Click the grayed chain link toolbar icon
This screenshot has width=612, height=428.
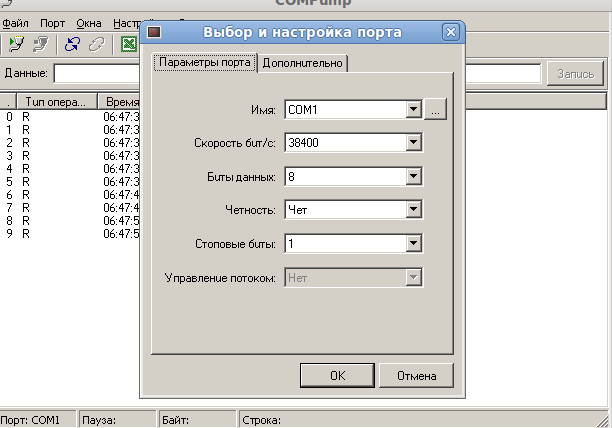[97, 44]
